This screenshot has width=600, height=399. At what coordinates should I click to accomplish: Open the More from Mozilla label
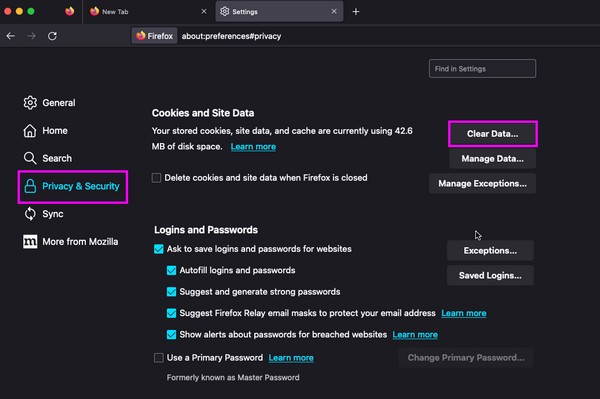pos(80,241)
